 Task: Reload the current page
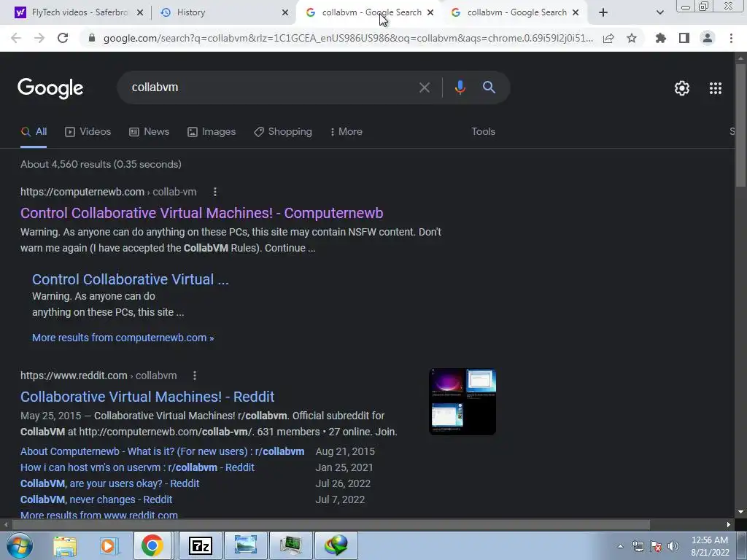[63, 38]
